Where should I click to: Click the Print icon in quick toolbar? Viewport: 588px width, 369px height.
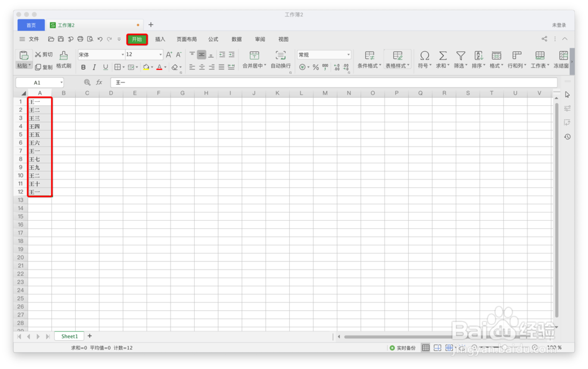pyautogui.click(x=80, y=39)
